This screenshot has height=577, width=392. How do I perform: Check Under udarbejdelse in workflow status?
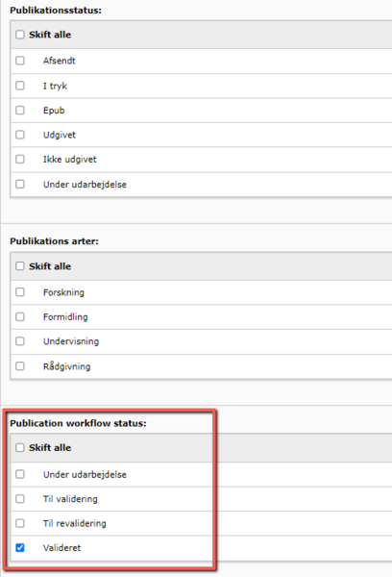point(20,474)
